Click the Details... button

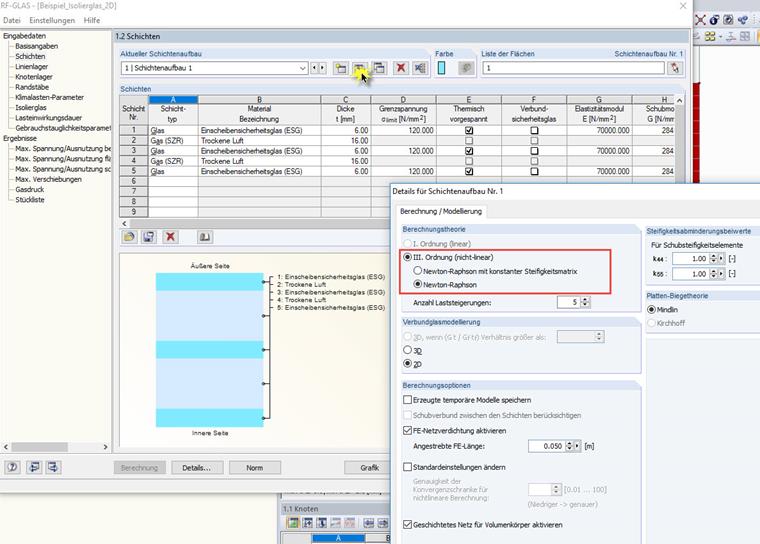click(x=197, y=468)
